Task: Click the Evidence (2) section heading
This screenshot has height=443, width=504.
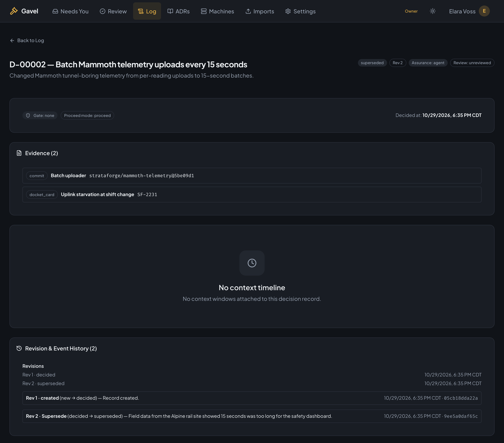Action: click(x=42, y=153)
